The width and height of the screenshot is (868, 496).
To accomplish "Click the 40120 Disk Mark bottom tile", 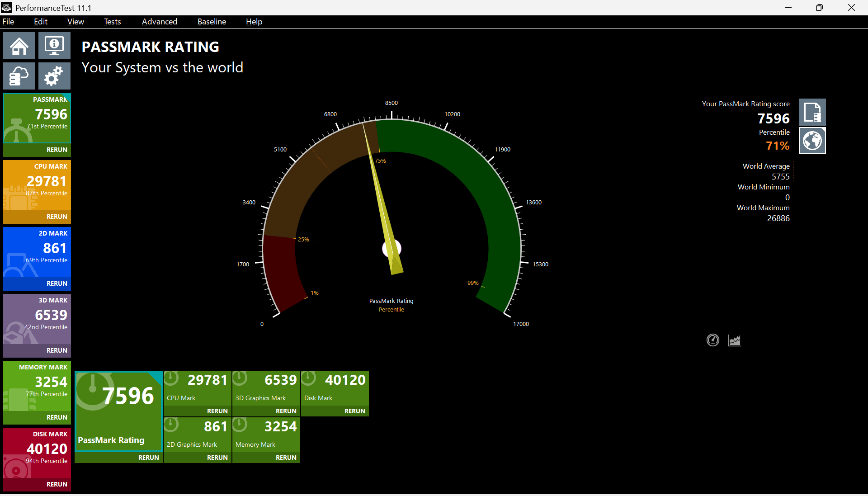I will pyautogui.click(x=335, y=388).
